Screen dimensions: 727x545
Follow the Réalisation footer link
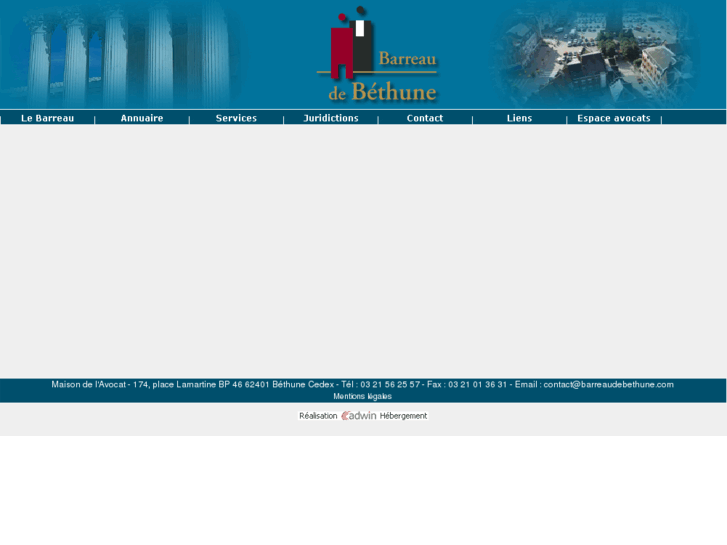[x=318, y=416]
